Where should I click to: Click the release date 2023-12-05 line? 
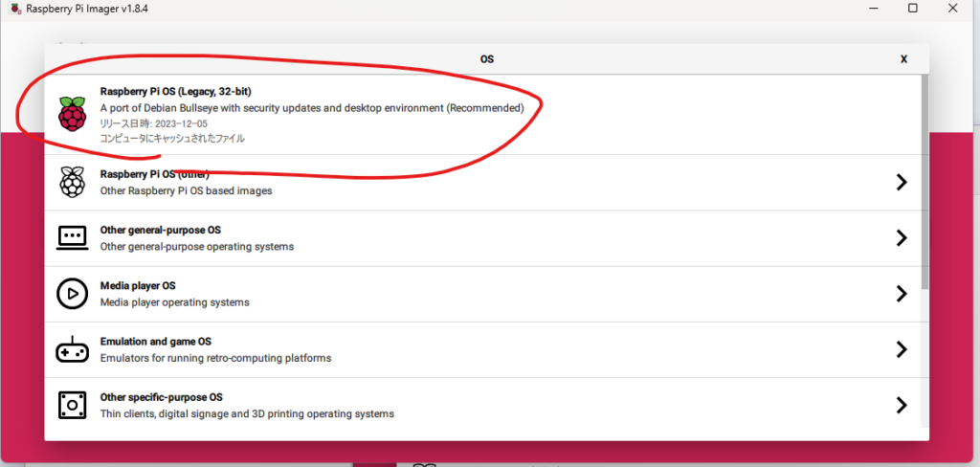(154, 123)
